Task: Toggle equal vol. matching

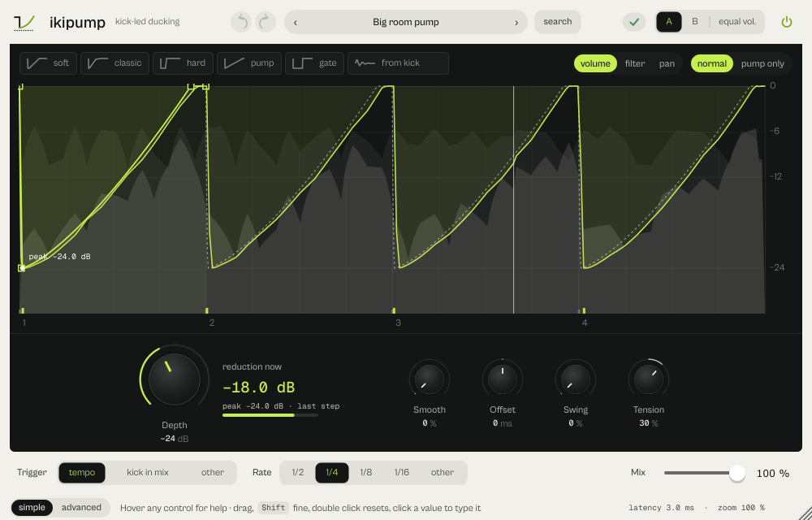Action: point(737,22)
